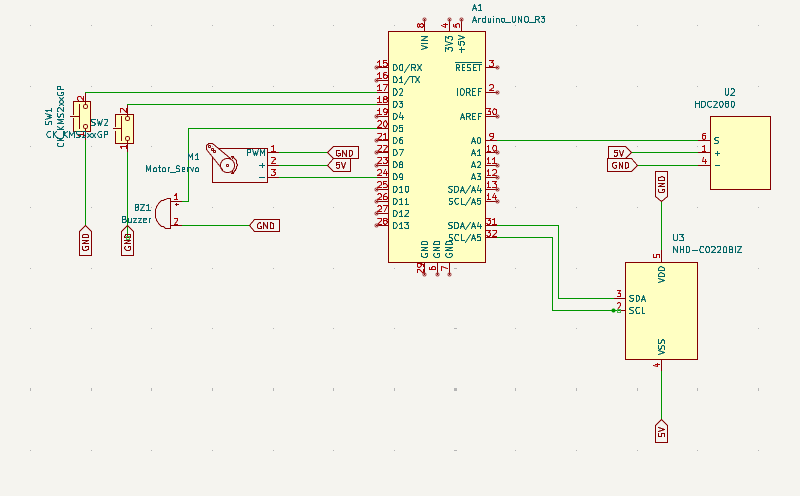Screen dimensions: 800x496
Task: Select the NHD-C0220BIZ display body U3
Action: tap(661, 311)
